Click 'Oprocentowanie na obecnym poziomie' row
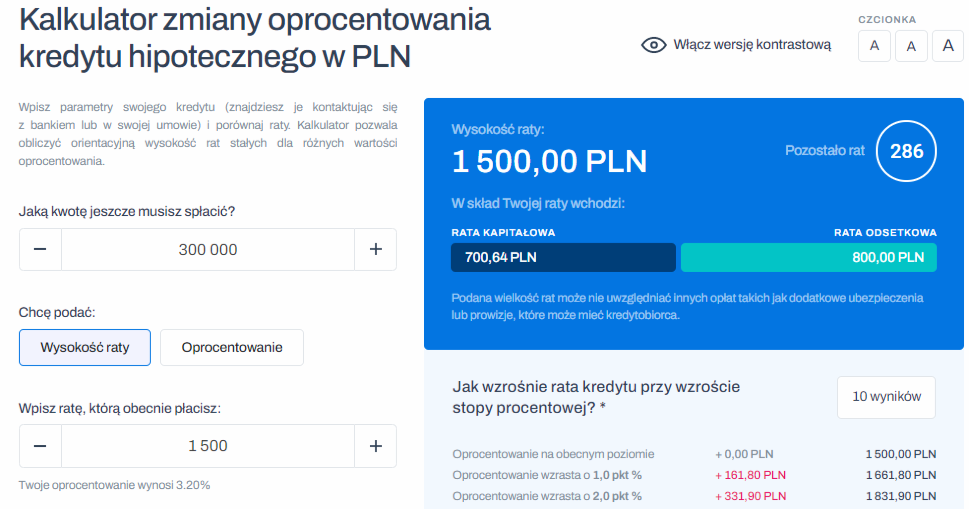 pos(694,454)
